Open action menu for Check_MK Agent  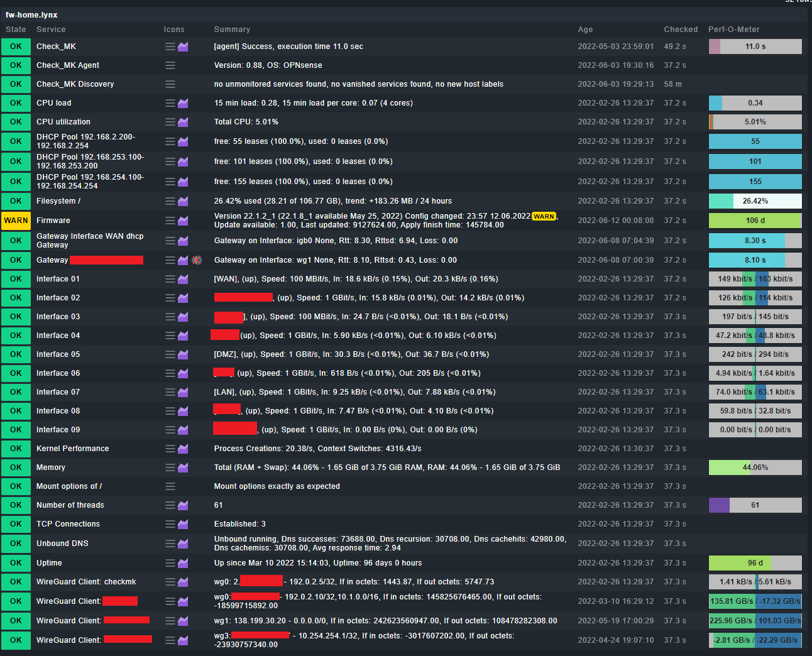tap(170, 65)
